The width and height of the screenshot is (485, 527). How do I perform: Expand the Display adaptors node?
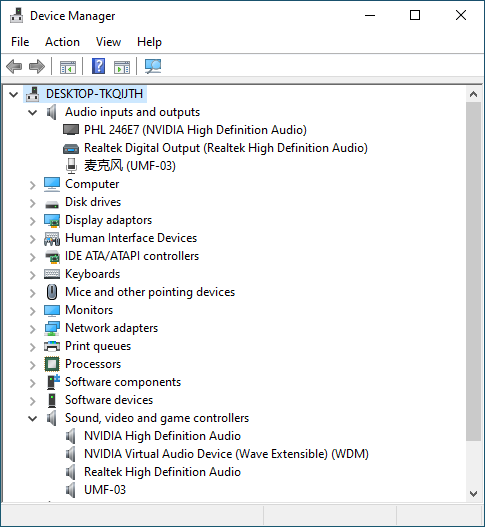coord(33,221)
